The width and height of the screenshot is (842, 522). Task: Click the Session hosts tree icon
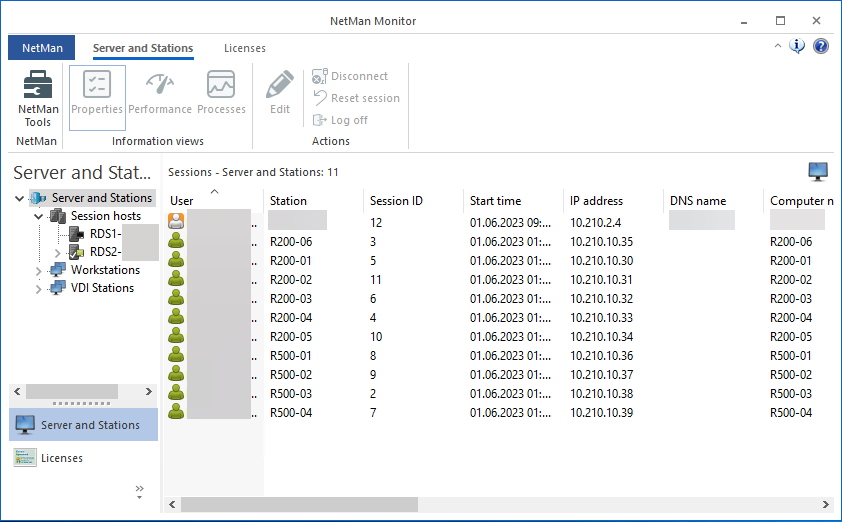[x=57, y=216]
